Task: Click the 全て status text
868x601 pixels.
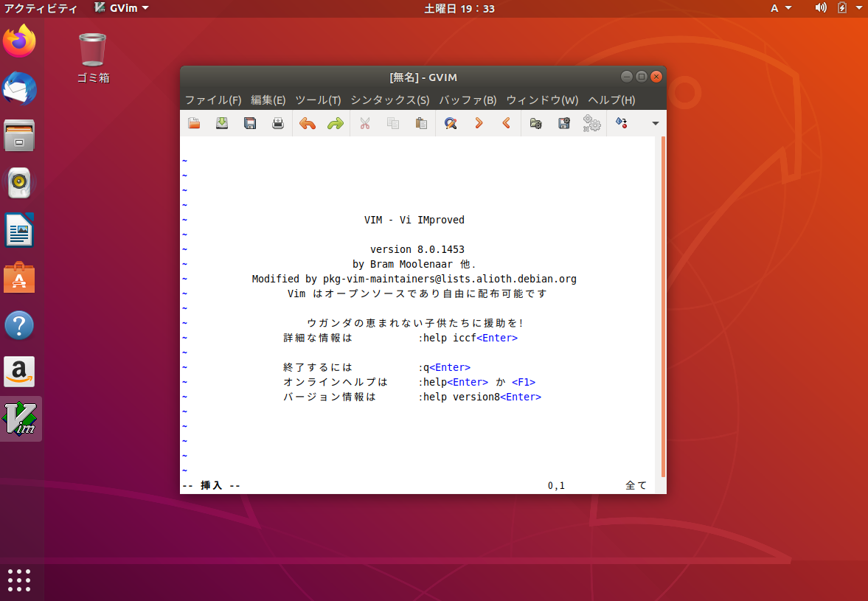Action: (x=636, y=485)
